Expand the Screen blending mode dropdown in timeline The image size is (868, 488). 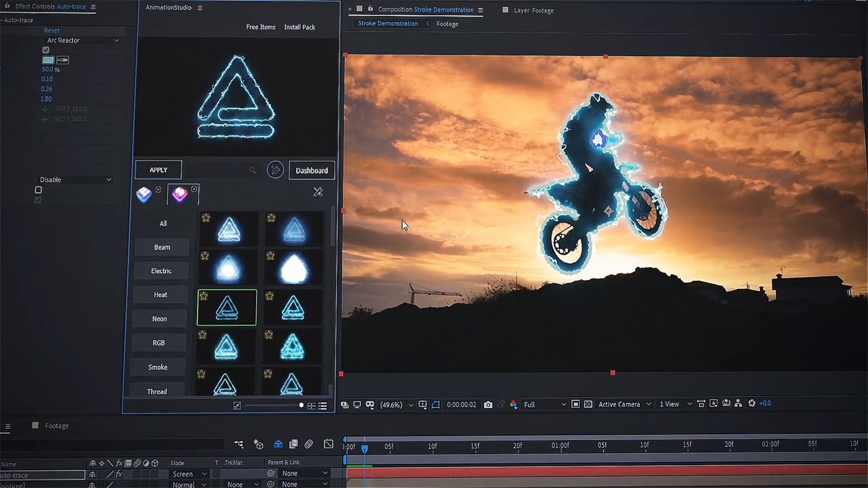point(205,473)
